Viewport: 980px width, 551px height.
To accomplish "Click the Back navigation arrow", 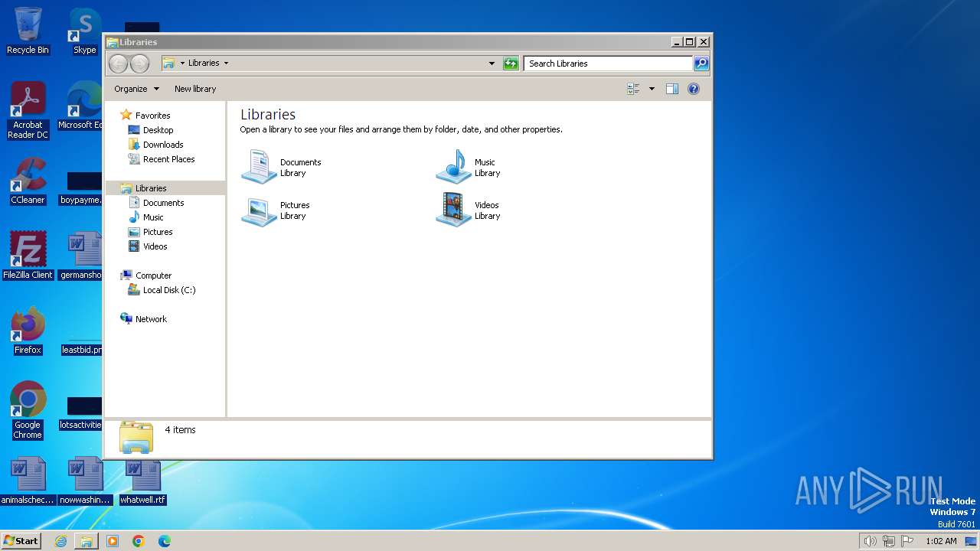I will tap(118, 64).
